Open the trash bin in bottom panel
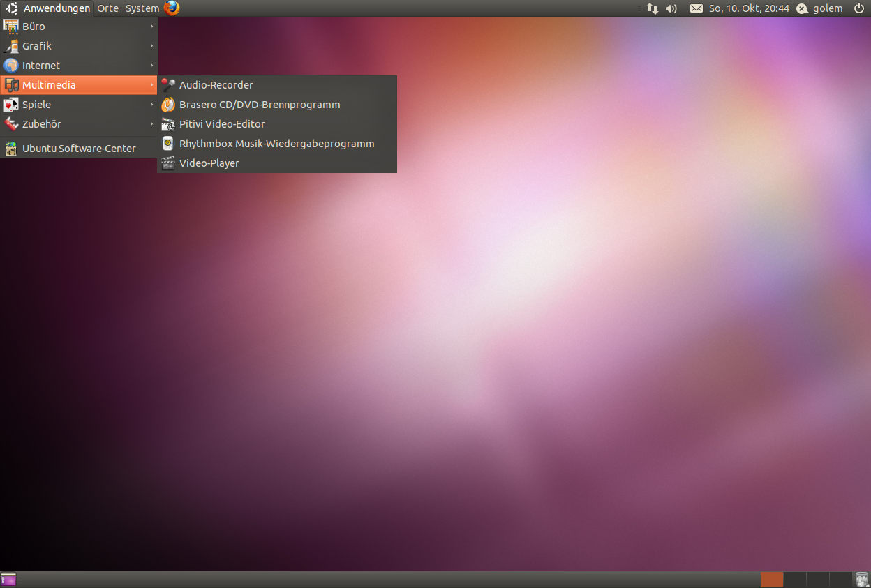Screen dimensions: 871x588 862,580
